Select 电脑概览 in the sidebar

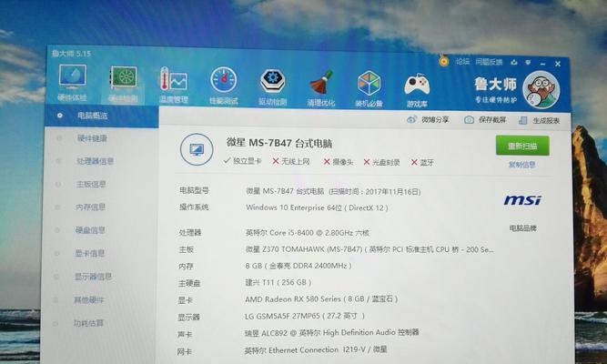coord(101,116)
